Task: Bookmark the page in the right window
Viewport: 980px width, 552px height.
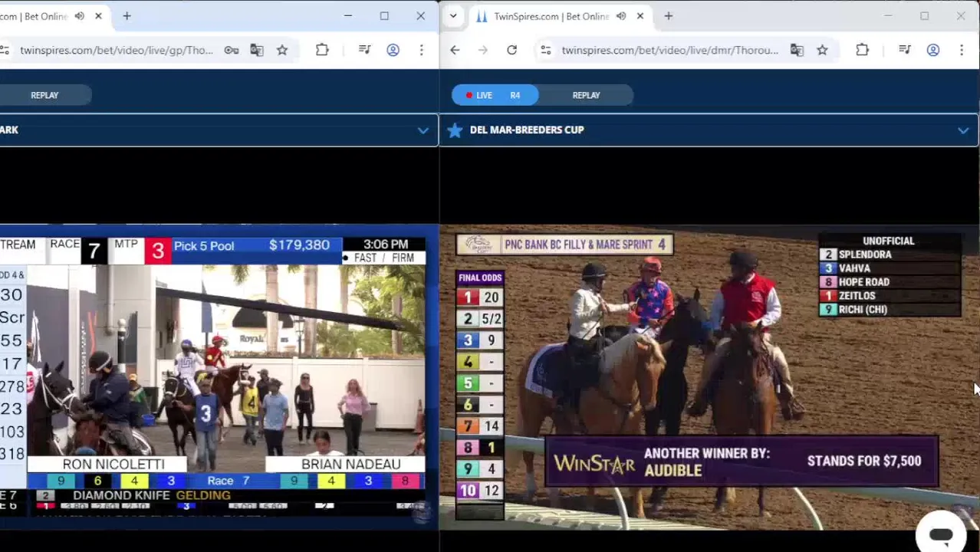Action: tap(822, 51)
